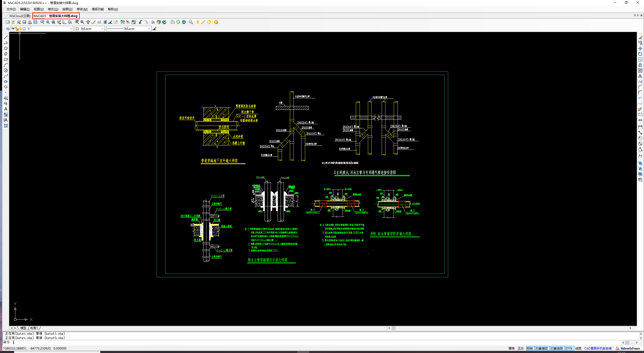Select the Arc drawing tool

coord(6,65)
